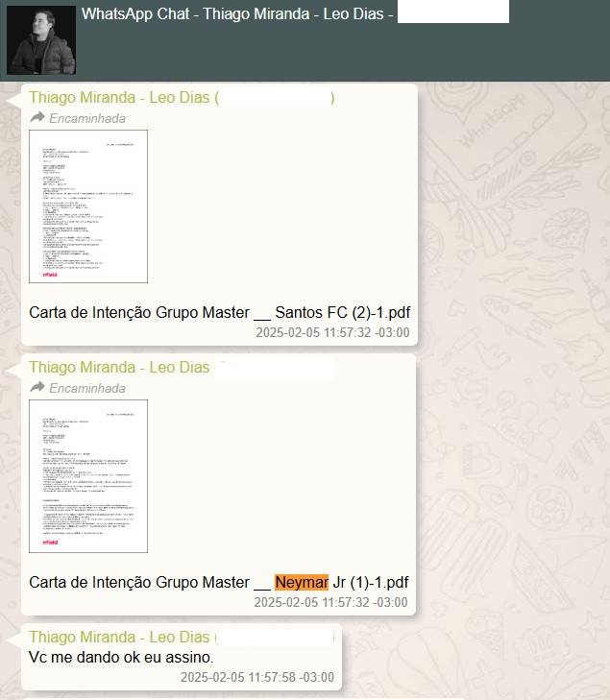
Task: Open the Santos FC PDF thumbnail preview
Action: click(88, 206)
